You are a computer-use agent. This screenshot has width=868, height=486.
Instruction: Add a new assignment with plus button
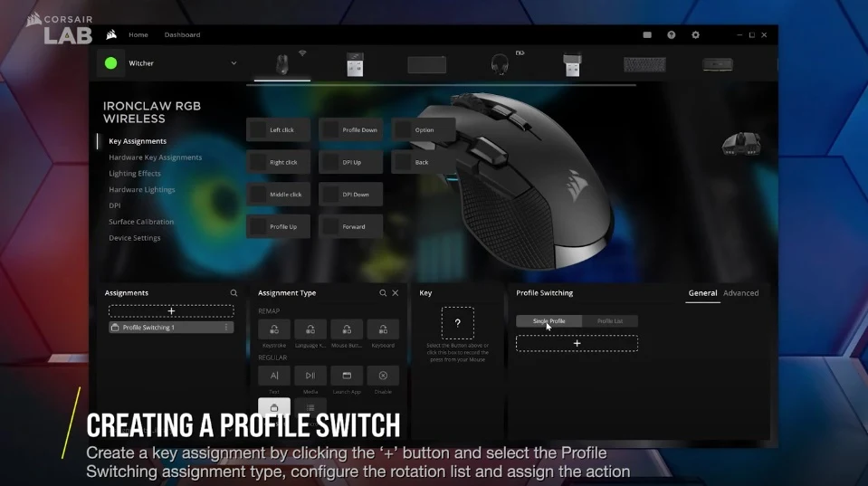point(171,311)
